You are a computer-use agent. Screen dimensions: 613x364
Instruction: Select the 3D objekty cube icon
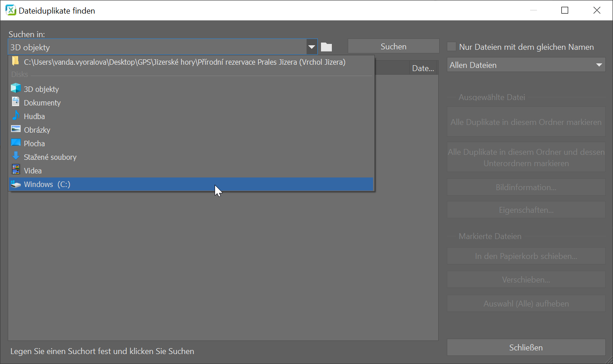(x=16, y=89)
